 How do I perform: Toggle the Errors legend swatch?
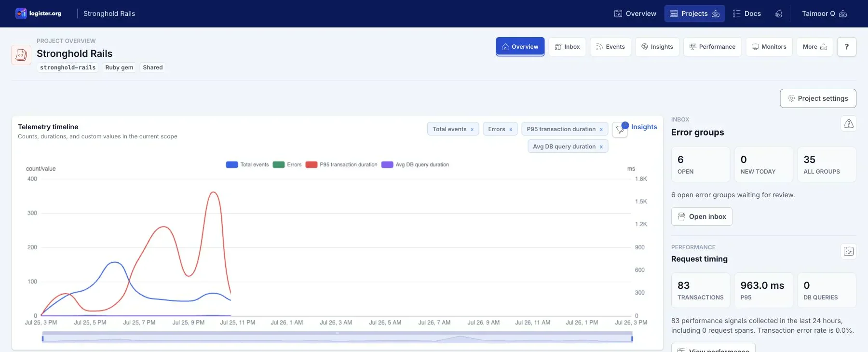(279, 164)
